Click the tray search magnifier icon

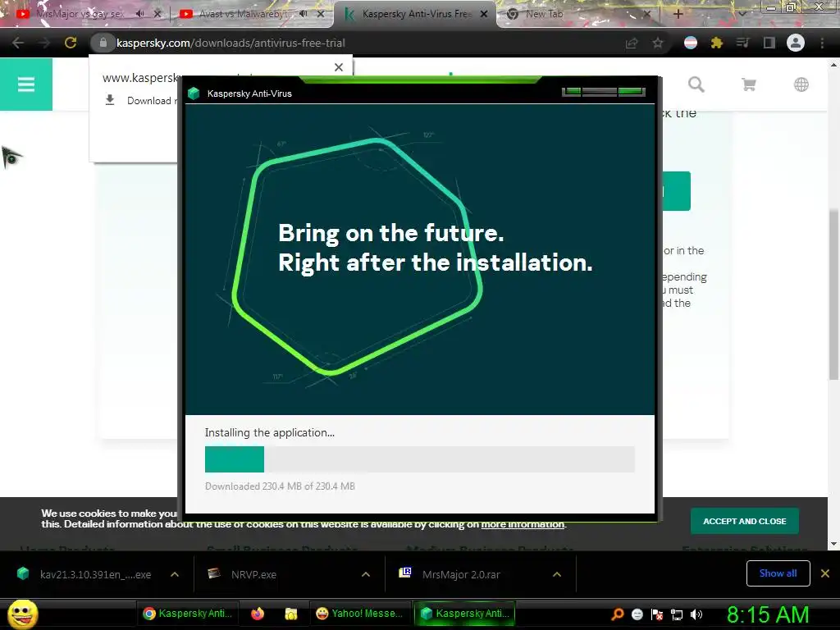tap(617, 614)
